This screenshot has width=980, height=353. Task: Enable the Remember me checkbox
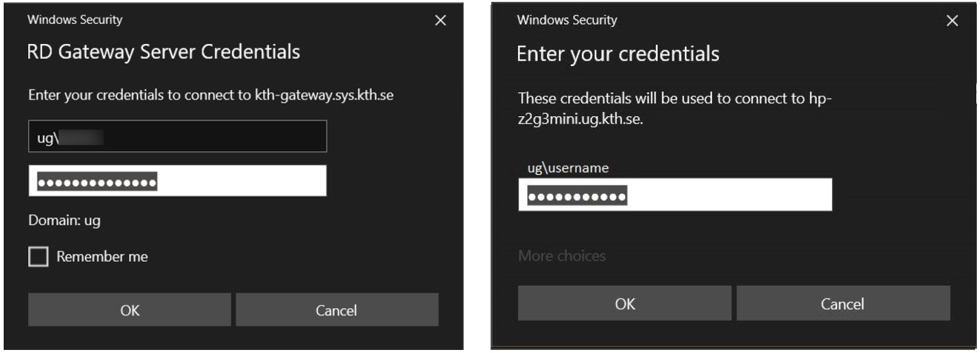coord(39,257)
